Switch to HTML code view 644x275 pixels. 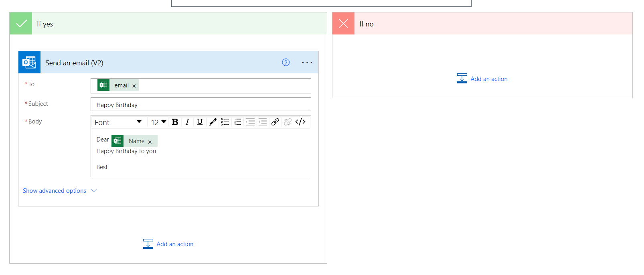[300, 122]
